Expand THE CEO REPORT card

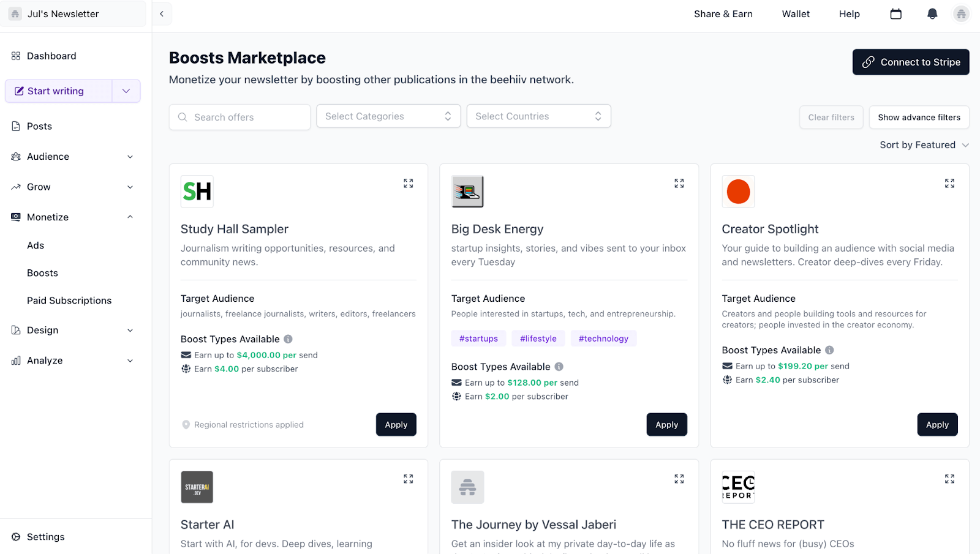click(x=949, y=479)
